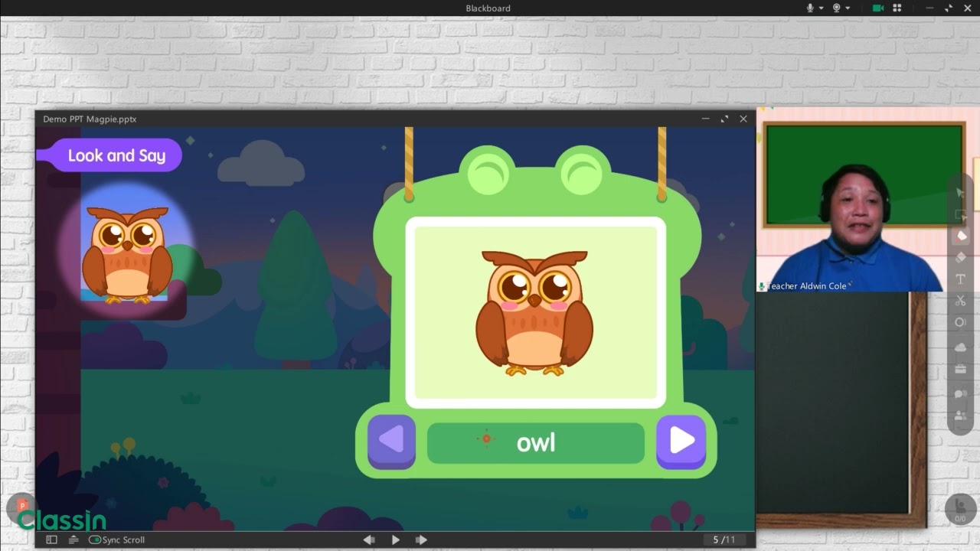
Task: Open the teaching toolbox
Action: coord(960,369)
